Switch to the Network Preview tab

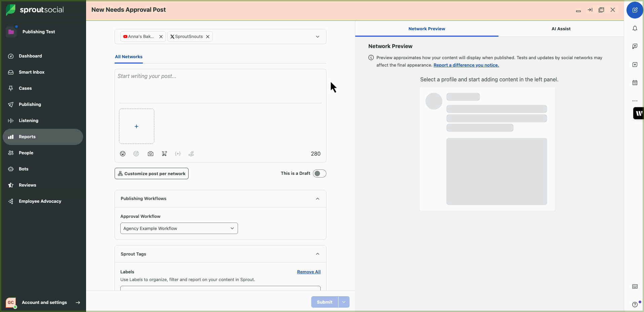[427, 29]
